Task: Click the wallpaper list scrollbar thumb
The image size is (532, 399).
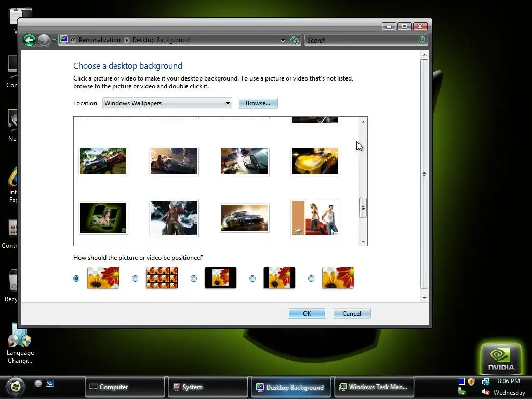Action: (x=363, y=208)
